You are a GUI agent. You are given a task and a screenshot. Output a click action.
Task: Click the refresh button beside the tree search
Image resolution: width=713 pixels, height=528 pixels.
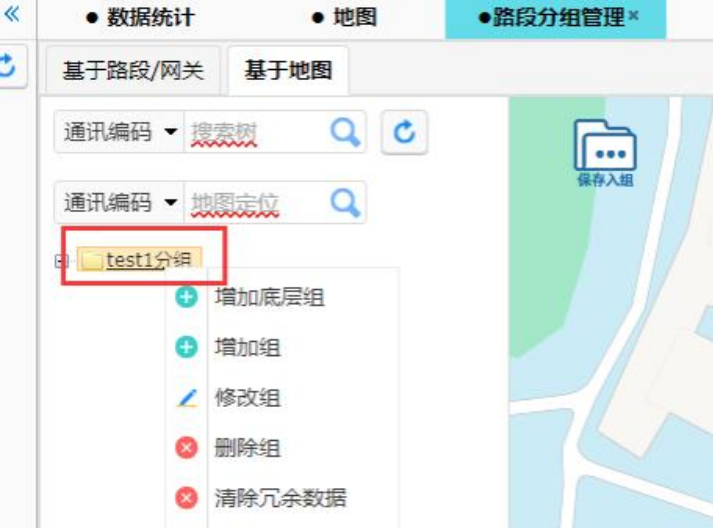pyautogui.click(x=404, y=133)
